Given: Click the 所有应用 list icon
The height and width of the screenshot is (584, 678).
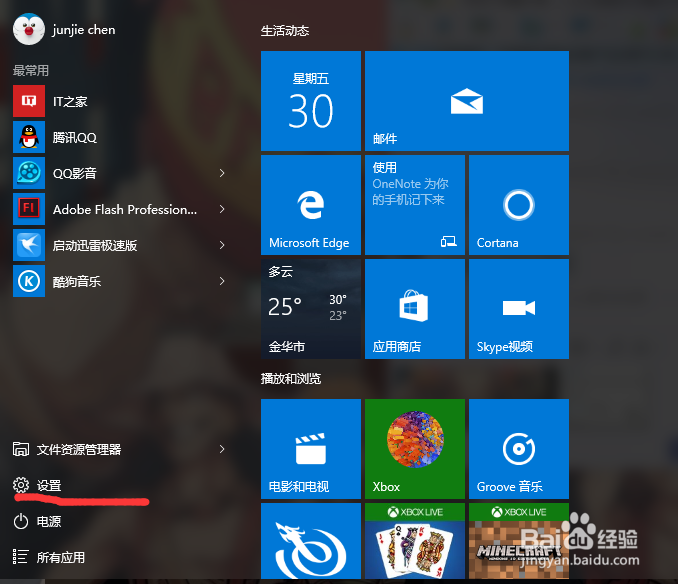Looking at the screenshot, I should (21, 557).
